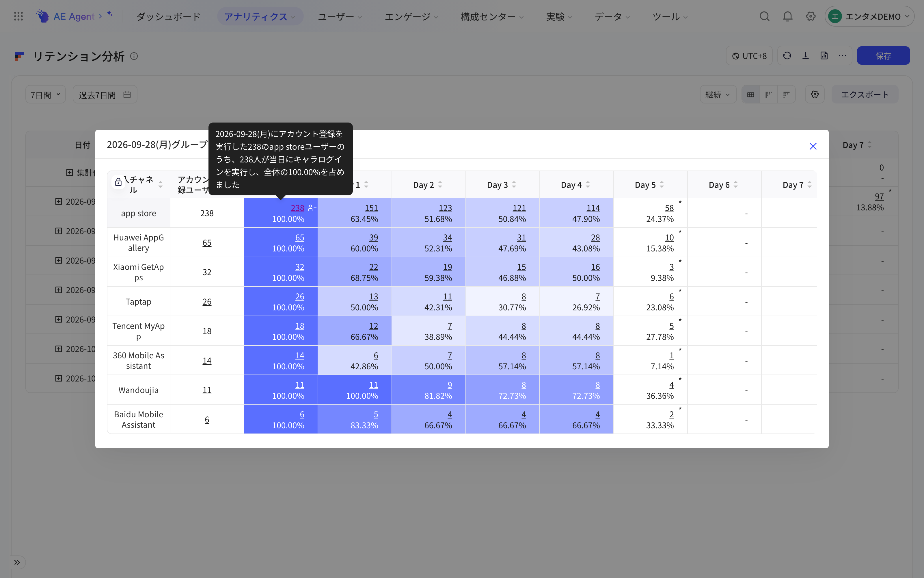Open the 7日間 period dropdown
The height and width of the screenshot is (578, 924).
click(x=45, y=95)
